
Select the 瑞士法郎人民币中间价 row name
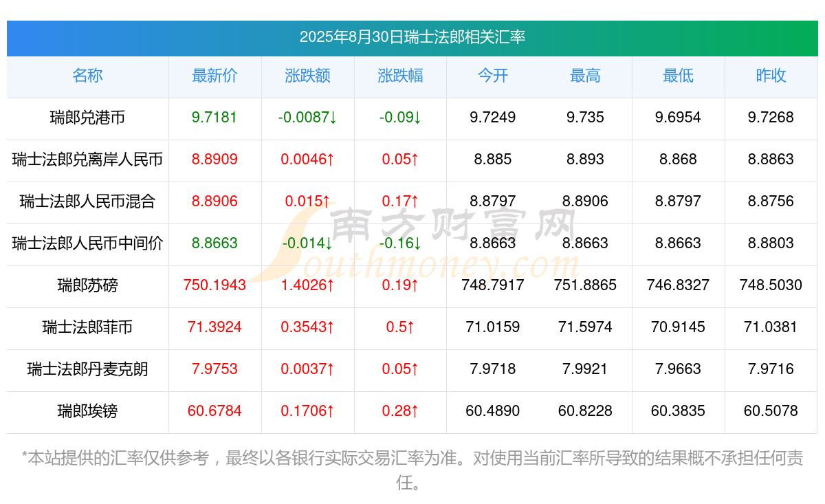87,243
